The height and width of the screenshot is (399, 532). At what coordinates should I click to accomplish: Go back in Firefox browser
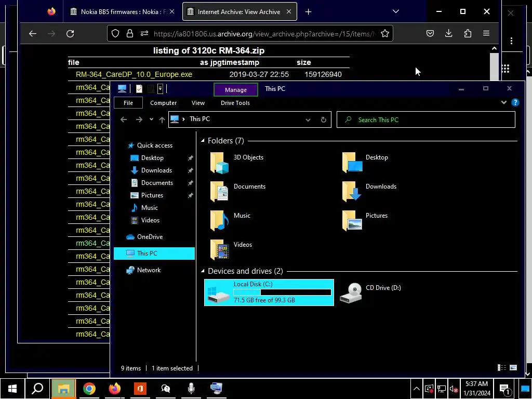pos(33,34)
